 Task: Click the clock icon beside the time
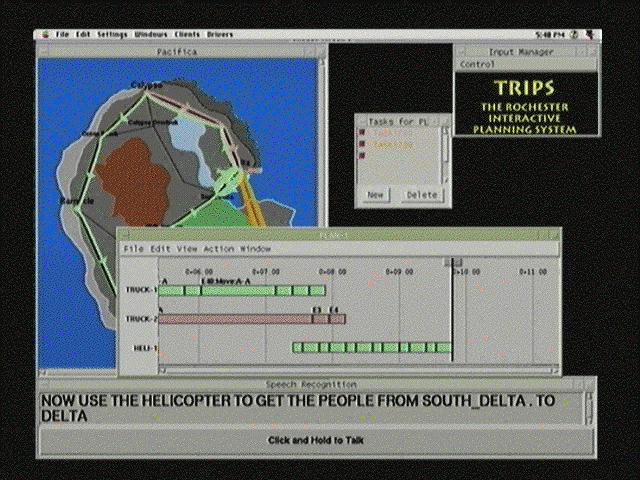coord(575,35)
